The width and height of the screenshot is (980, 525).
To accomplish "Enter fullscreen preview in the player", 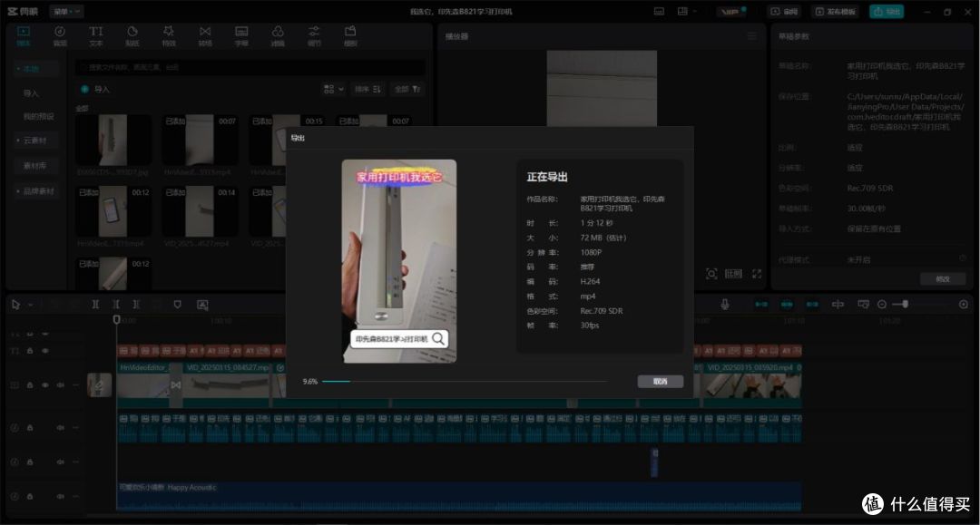I will tap(757, 274).
